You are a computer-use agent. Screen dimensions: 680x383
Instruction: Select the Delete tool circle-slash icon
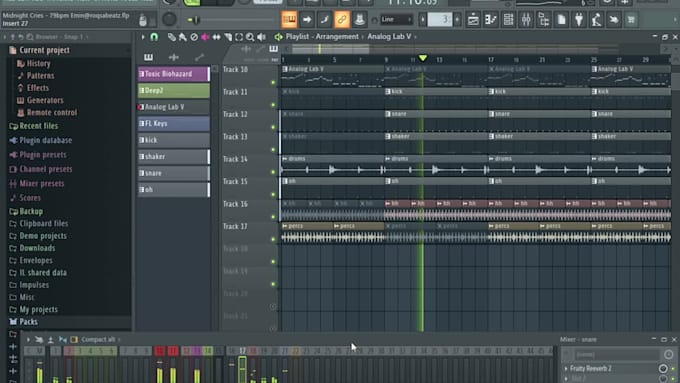(x=194, y=37)
